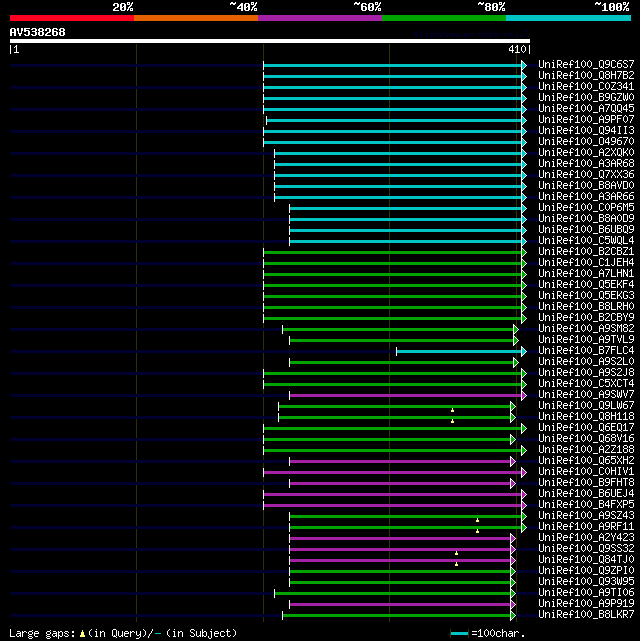Select the UniRef100_Q65XH2 label
This screenshot has height=641, width=640.
pyautogui.click(x=586, y=461)
